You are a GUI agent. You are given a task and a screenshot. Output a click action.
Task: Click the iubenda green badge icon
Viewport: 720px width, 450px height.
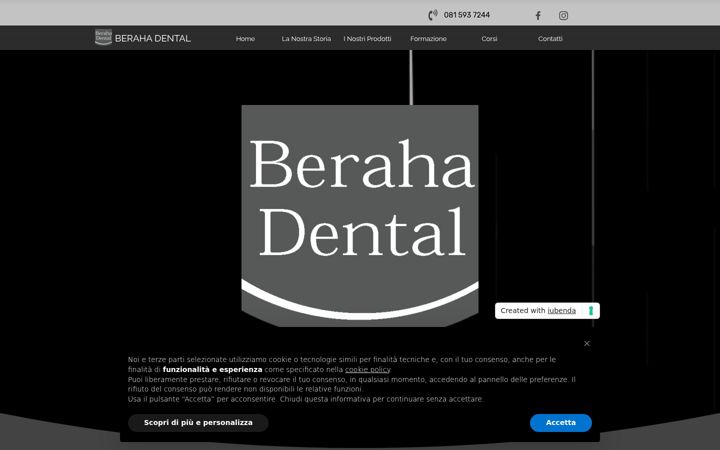click(x=591, y=311)
